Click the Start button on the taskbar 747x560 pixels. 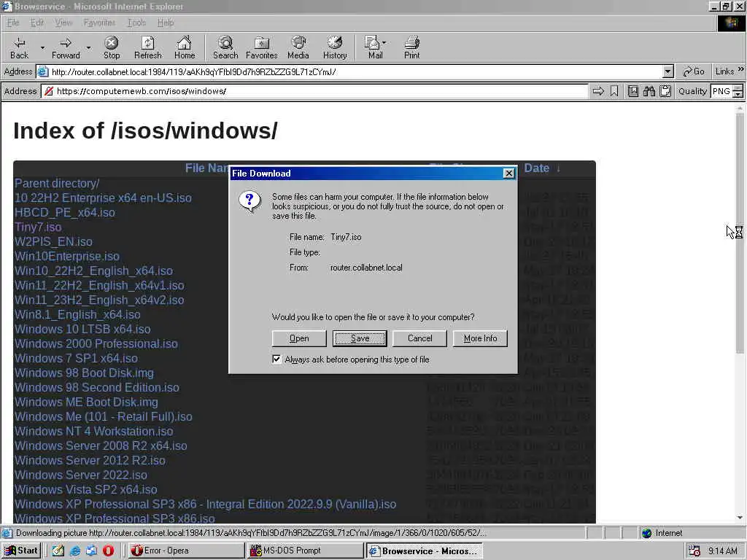coord(21,551)
